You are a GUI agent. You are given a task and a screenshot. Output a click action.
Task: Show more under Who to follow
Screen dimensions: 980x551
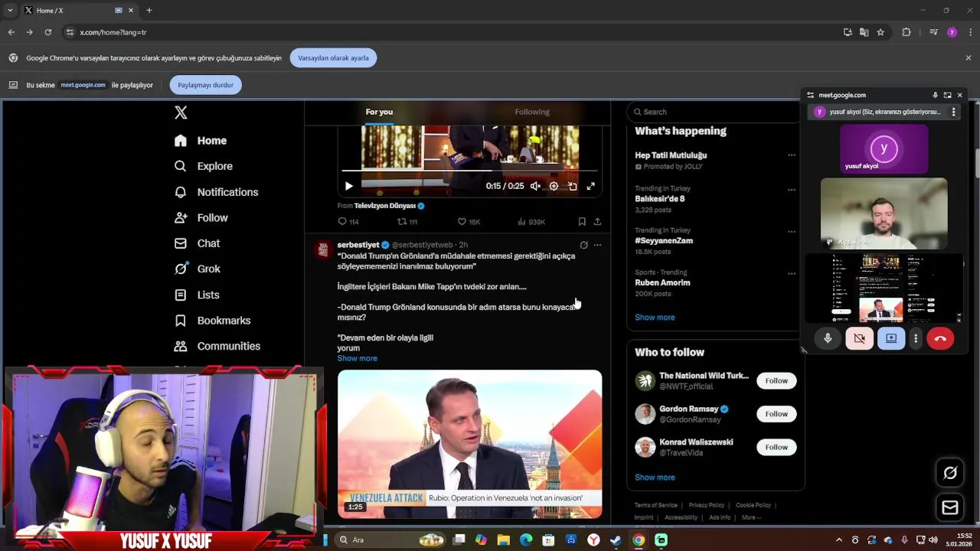tap(655, 477)
